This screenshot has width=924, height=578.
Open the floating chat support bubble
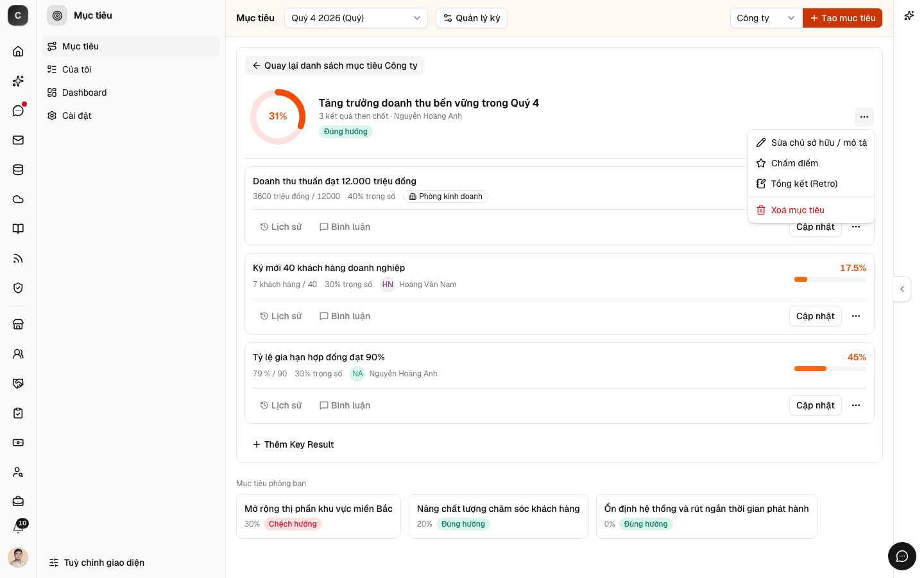point(902,556)
